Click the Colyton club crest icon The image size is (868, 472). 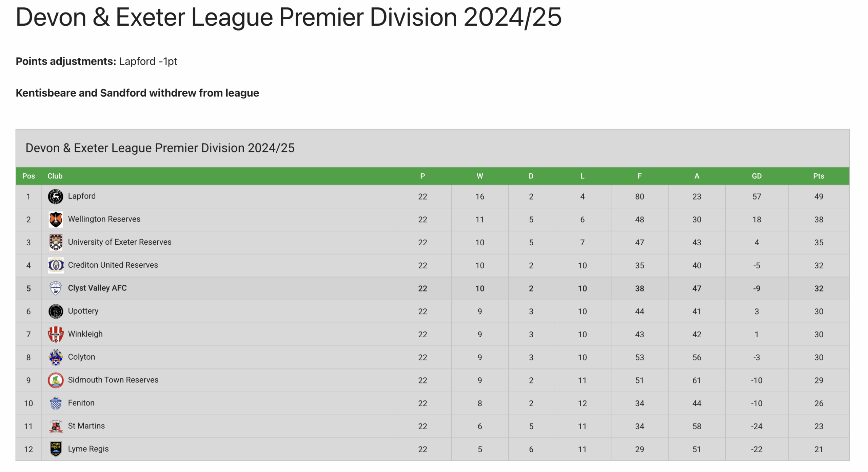tap(56, 357)
